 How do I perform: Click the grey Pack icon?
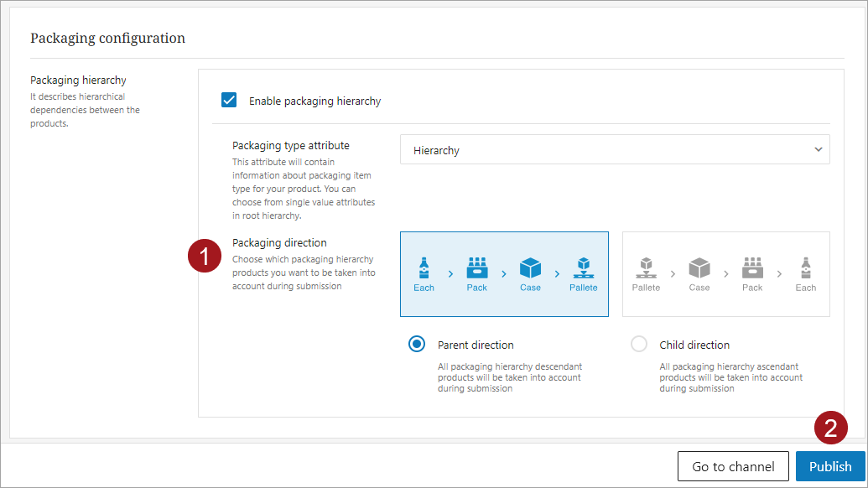tap(752, 268)
